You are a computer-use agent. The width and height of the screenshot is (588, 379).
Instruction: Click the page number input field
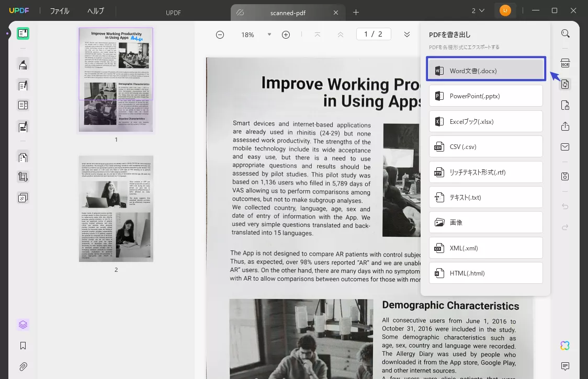[374, 34]
